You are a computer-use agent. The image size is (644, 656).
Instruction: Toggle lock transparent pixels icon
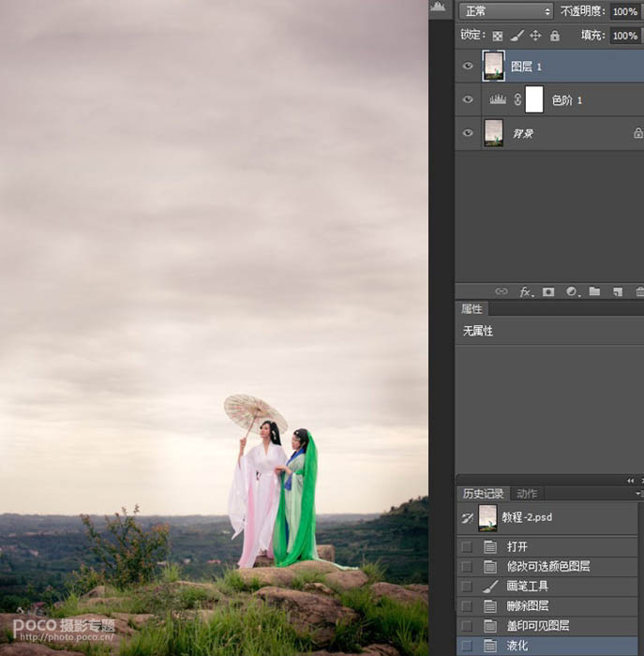(497, 36)
